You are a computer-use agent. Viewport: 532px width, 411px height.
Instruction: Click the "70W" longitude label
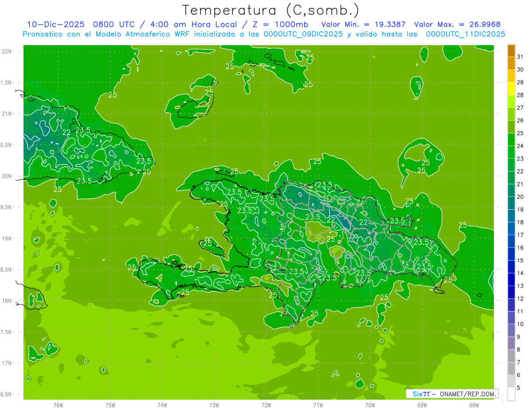click(x=370, y=405)
